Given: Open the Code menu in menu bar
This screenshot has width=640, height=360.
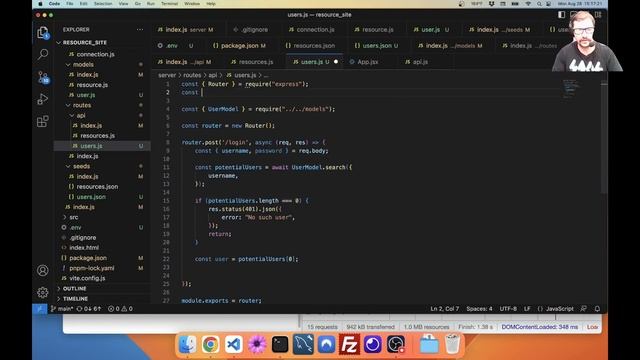Looking at the screenshot, I should [x=54, y=4].
